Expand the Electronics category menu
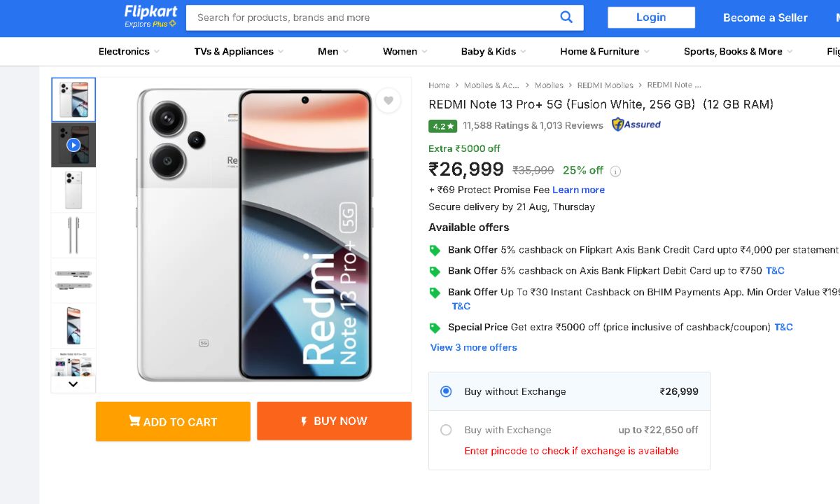This screenshot has width=840, height=504. (x=129, y=51)
